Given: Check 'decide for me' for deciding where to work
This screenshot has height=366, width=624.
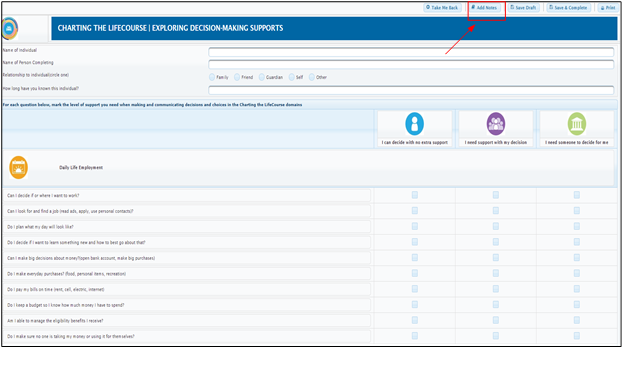Looking at the screenshot, I should tap(577, 195).
